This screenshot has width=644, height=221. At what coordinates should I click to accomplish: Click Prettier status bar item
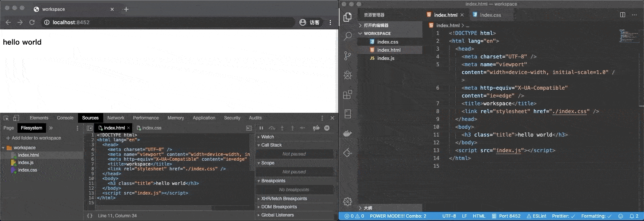click(x=563, y=216)
